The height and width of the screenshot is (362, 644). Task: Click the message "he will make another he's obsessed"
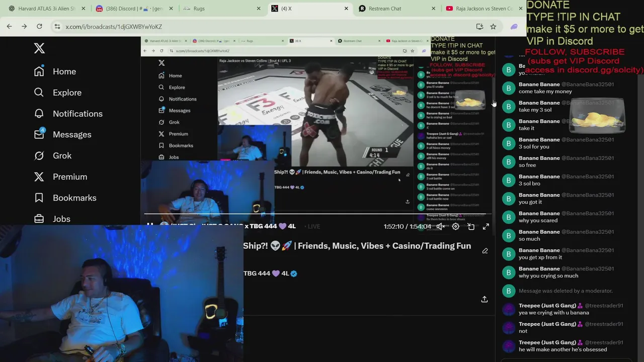[562, 349]
